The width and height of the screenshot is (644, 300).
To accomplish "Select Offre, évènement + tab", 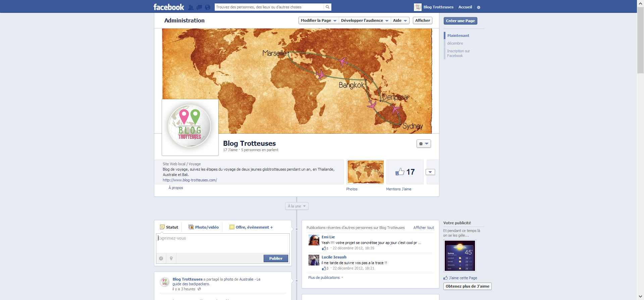I will (x=251, y=227).
